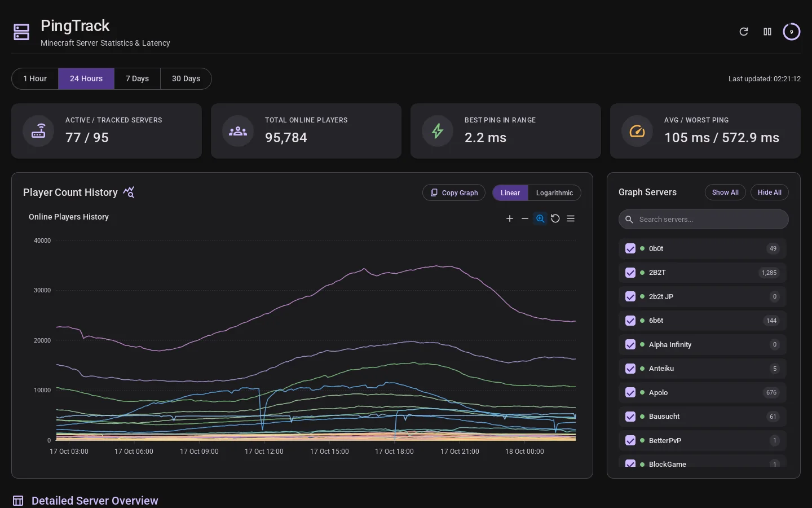Click the 17 Oct 12:00 axis label
Viewport: 812px width, 508px height.
[264, 452]
